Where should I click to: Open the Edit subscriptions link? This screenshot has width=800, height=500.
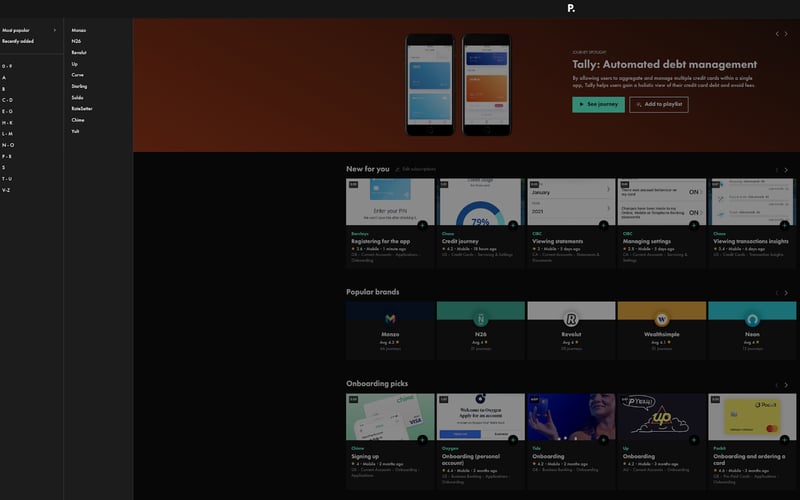click(419, 169)
